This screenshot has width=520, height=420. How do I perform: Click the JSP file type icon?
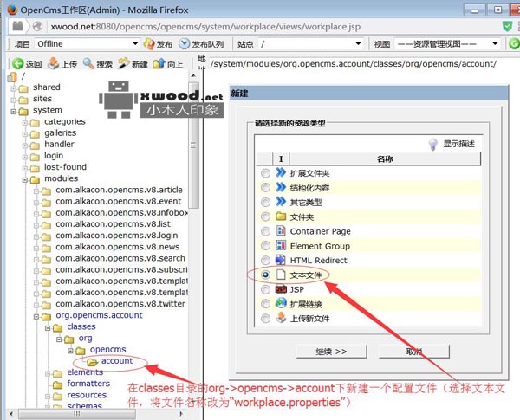281,289
